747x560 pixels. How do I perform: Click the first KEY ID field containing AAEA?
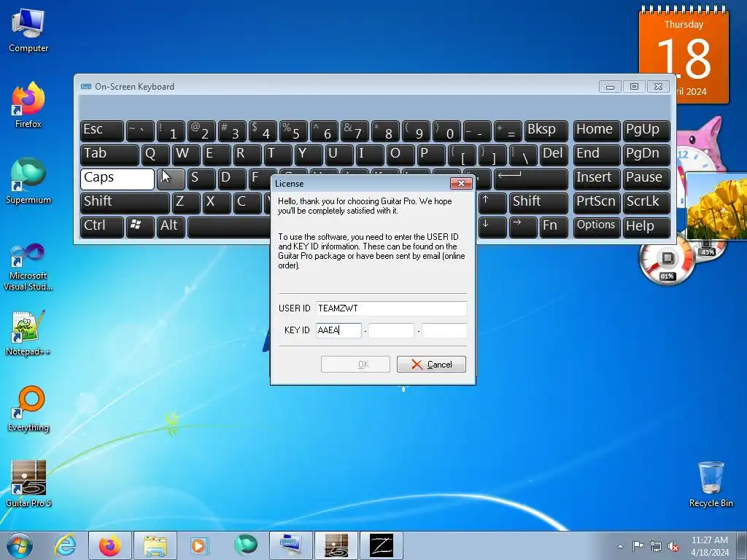point(338,330)
